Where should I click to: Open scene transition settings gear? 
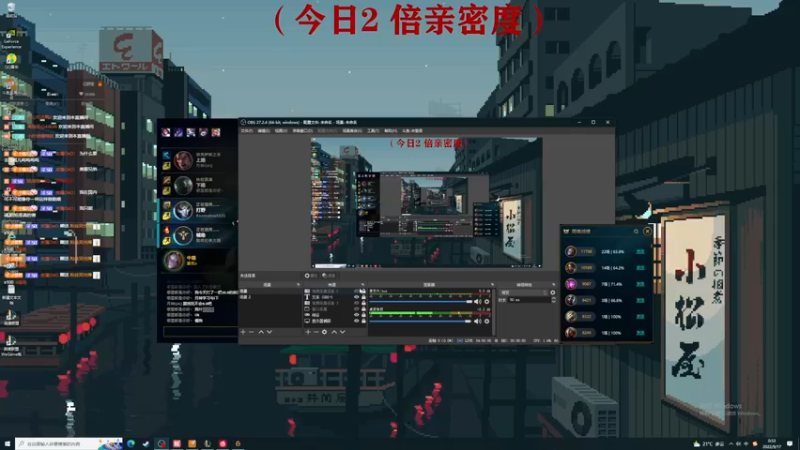click(553, 293)
